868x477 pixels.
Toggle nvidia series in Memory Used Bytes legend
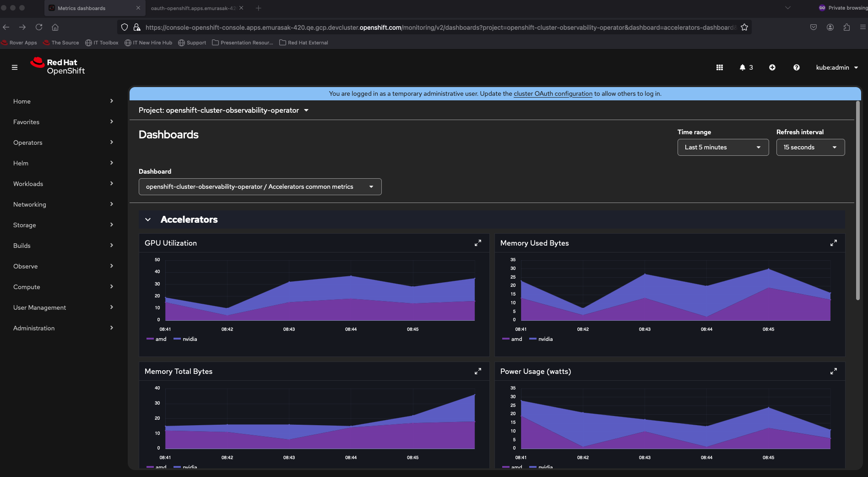(541, 339)
